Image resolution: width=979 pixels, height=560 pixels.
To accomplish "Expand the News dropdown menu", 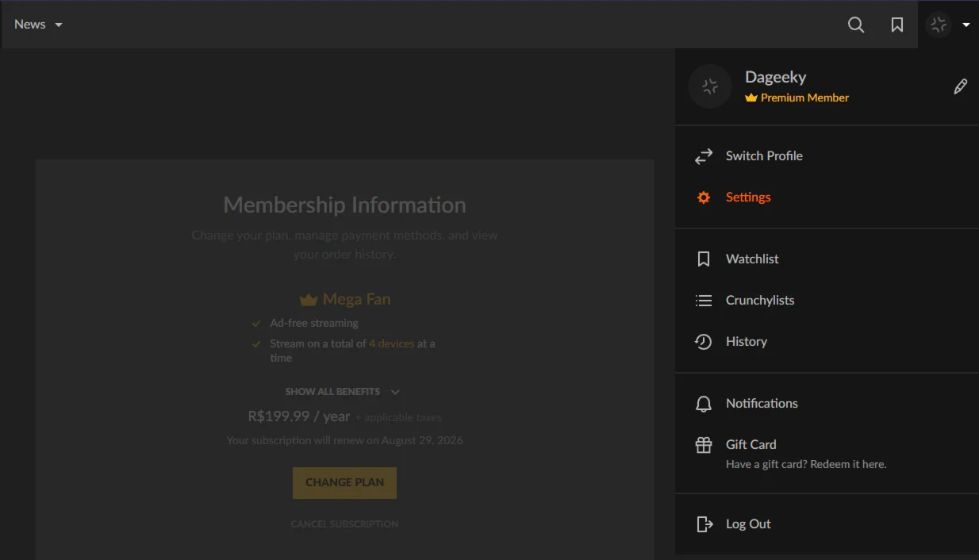I will pos(38,25).
